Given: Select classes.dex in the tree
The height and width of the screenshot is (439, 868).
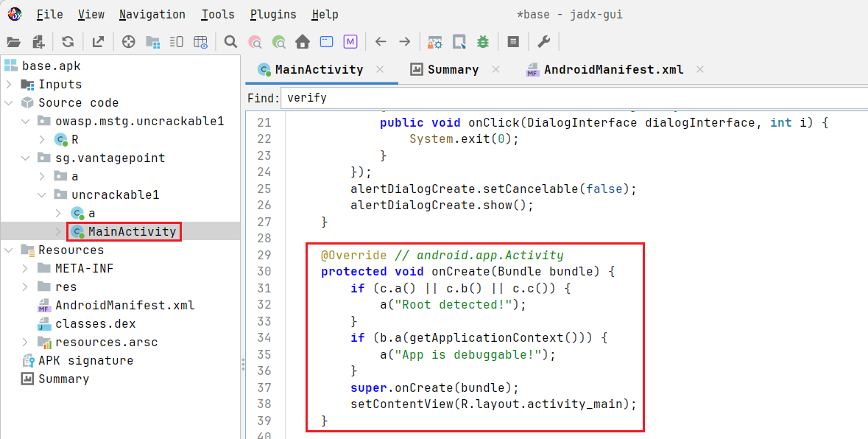Looking at the screenshot, I should pyautogui.click(x=86, y=324).
